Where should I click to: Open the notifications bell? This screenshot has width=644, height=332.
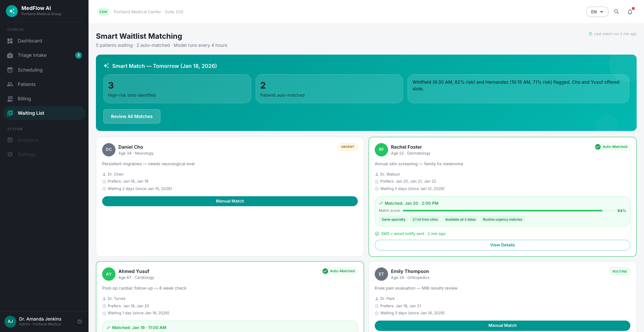[630, 12]
